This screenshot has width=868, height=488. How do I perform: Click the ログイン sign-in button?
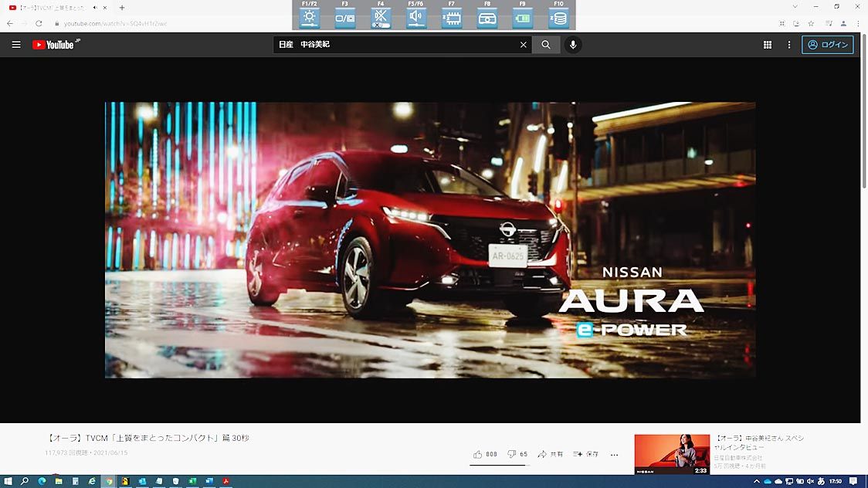tap(827, 45)
